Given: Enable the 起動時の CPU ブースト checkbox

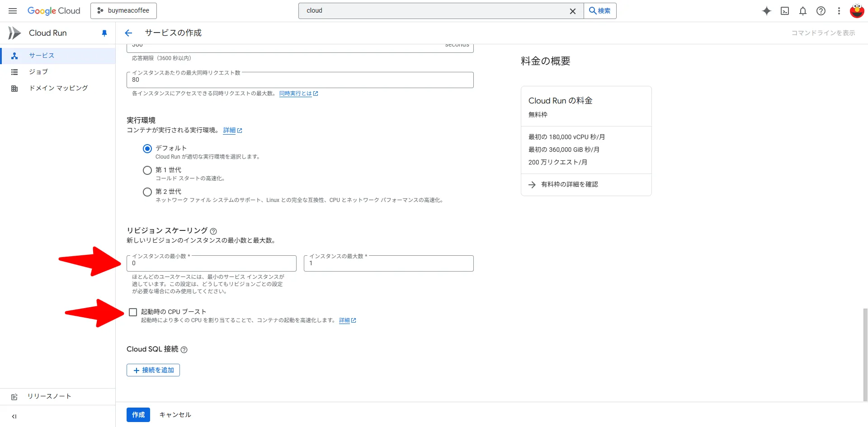Looking at the screenshot, I should [133, 312].
